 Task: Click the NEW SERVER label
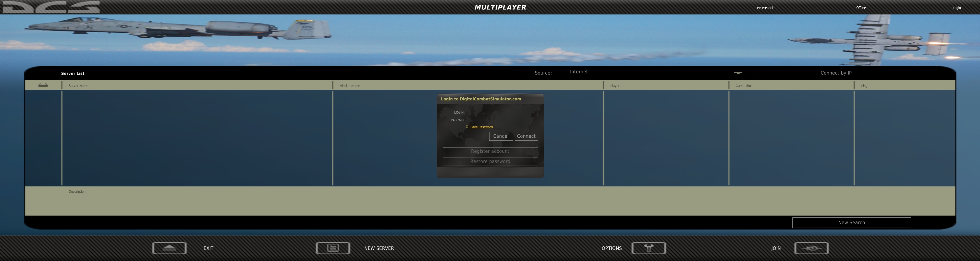point(379,248)
